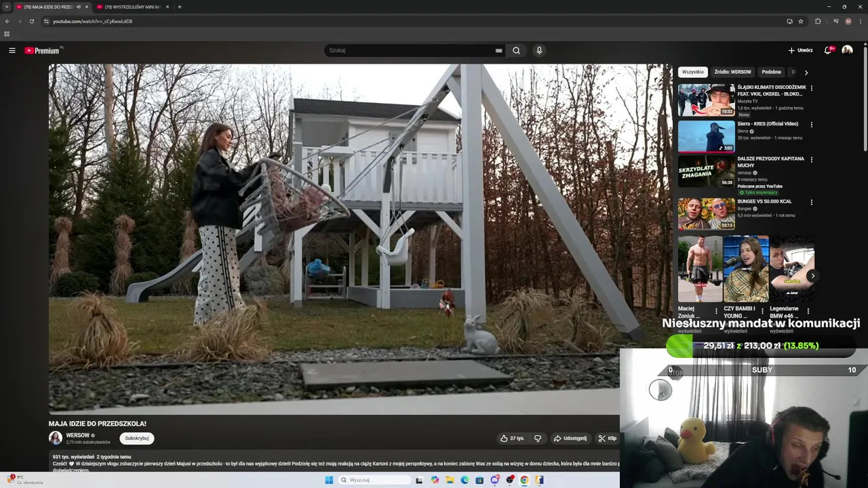The image size is (868, 488).
Task: Open options for Maciej Zoniuk short
Action: pos(716,311)
